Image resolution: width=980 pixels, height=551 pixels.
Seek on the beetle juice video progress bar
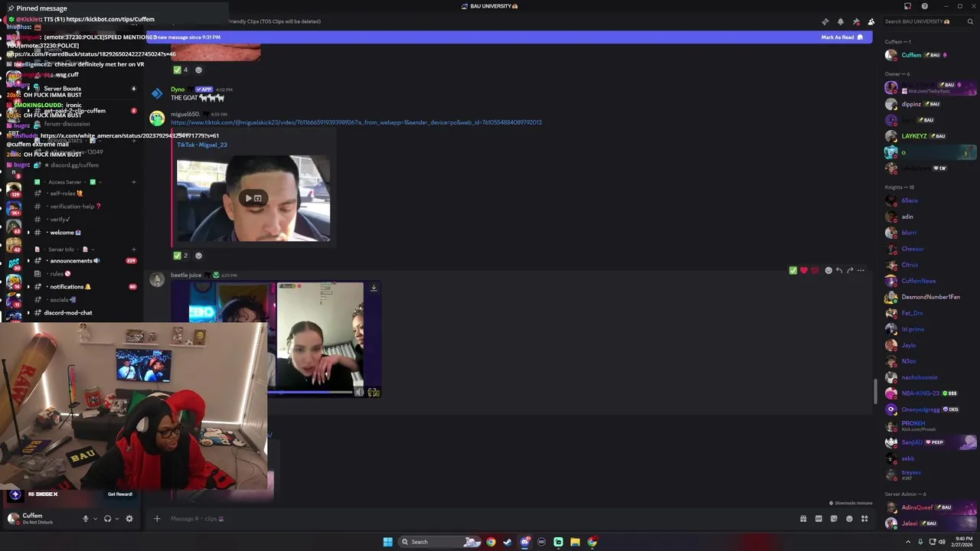click(x=309, y=393)
